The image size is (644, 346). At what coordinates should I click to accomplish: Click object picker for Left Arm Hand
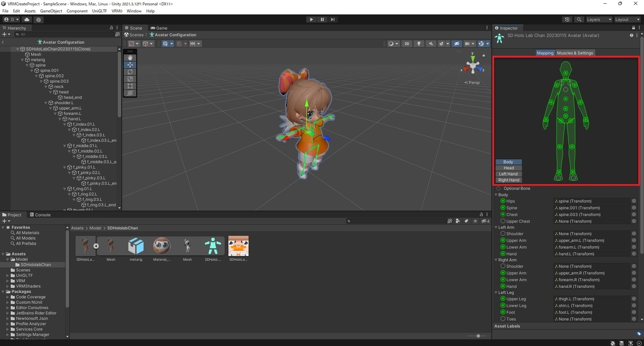634,254
